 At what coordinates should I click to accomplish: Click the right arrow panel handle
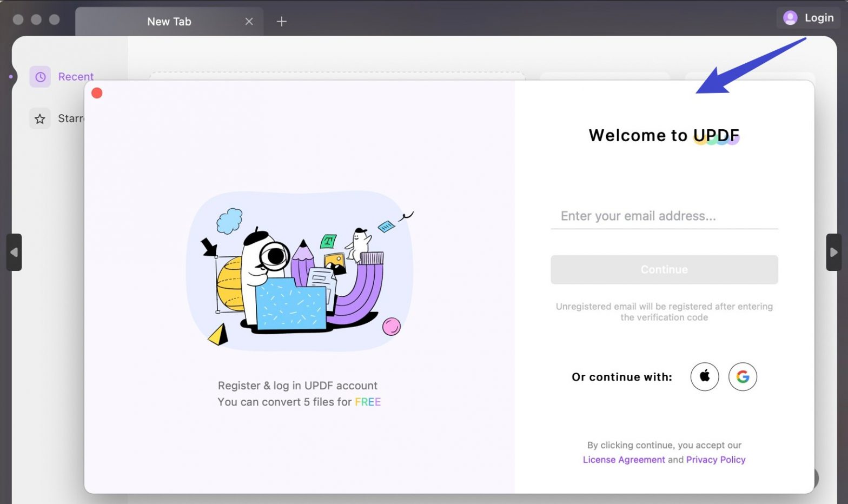833,252
